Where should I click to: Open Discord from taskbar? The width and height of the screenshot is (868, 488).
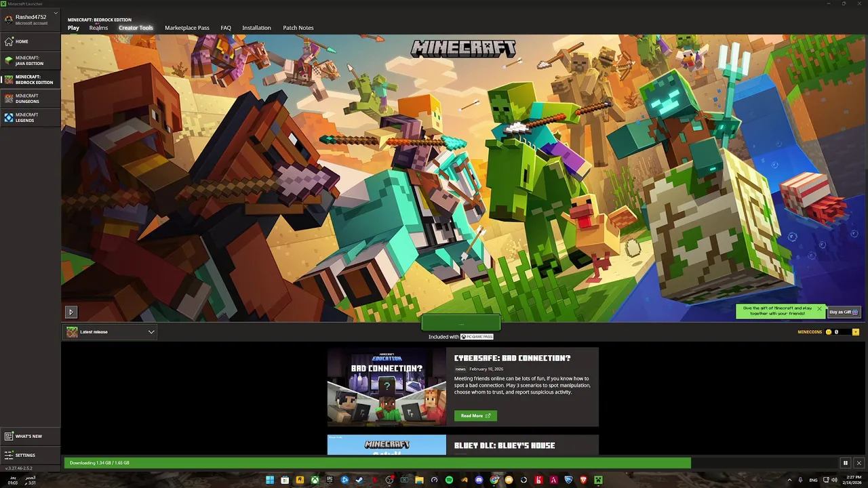click(x=479, y=480)
